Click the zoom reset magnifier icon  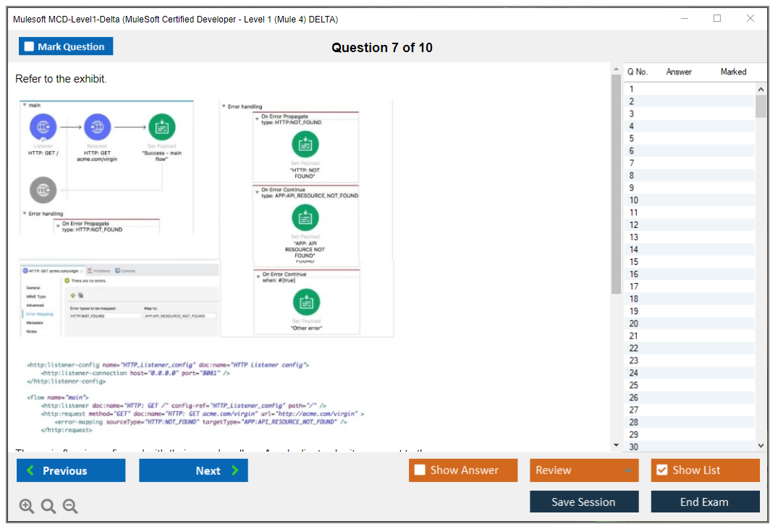48,506
